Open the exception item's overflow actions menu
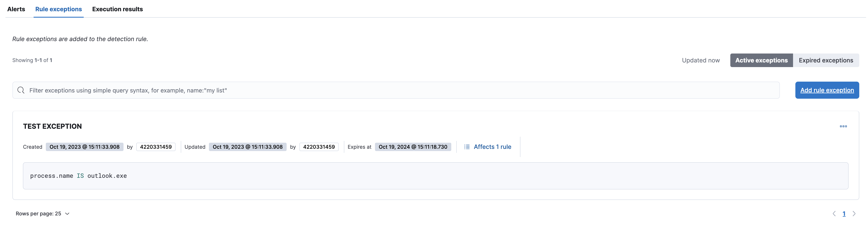The image size is (868, 228). 844,126
